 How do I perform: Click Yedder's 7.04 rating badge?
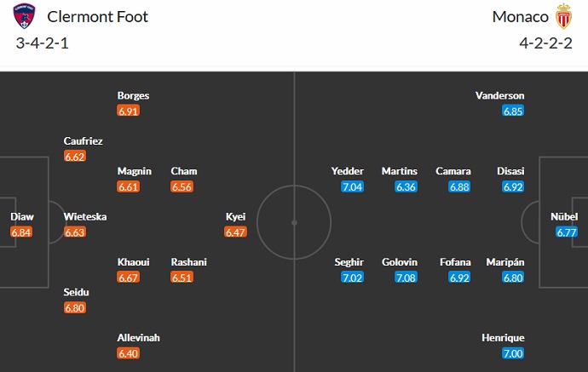click(x=352, y=186)
